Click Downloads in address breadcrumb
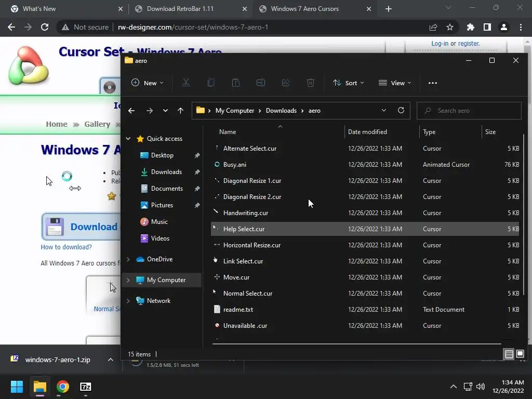Viewport: 532px width, 399px height. tap(281, 111)
